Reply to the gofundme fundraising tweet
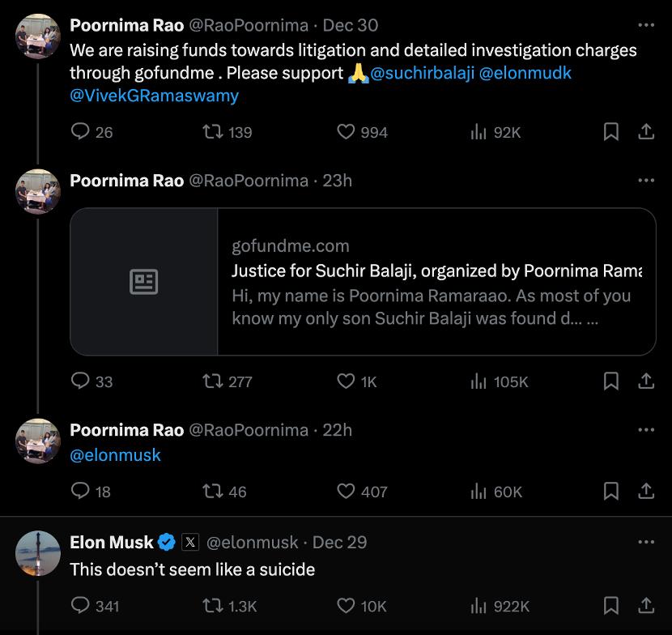 (81, 131)
